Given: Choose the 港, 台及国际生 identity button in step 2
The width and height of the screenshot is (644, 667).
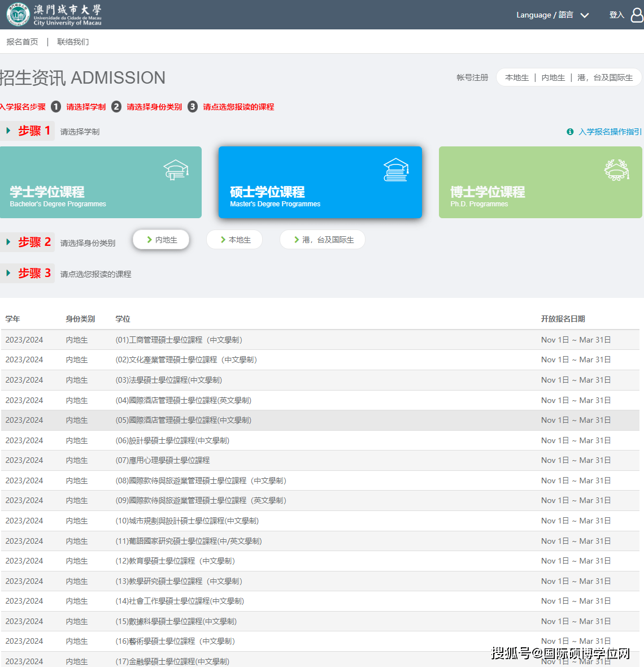Looking at the screenshot, I should pos(323,240).
